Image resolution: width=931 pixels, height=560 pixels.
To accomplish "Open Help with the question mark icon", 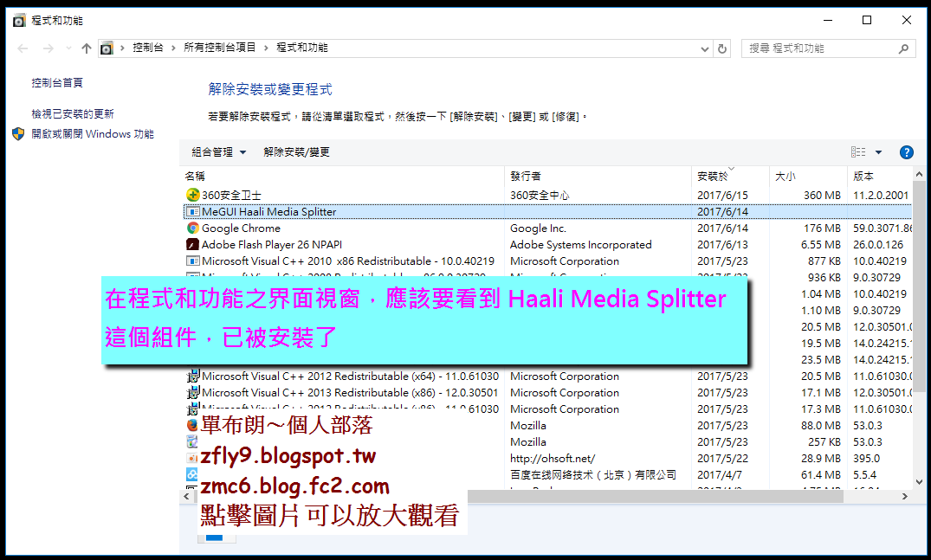I will 907,152.
